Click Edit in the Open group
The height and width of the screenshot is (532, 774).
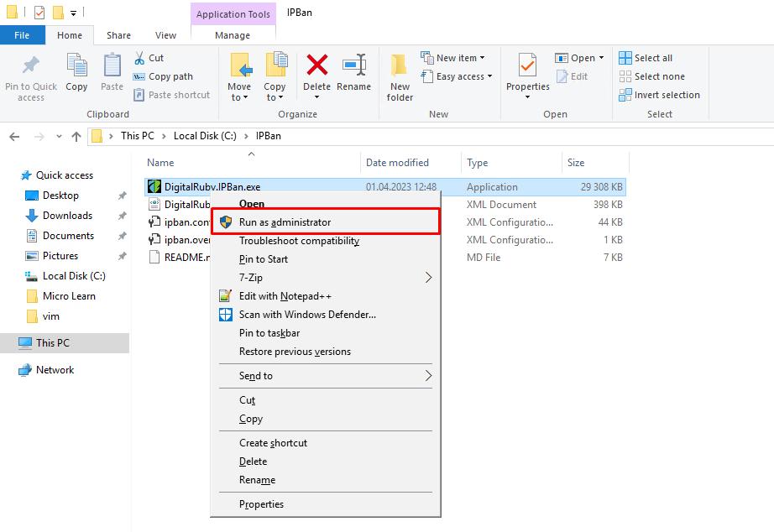(x=573, y=76)
